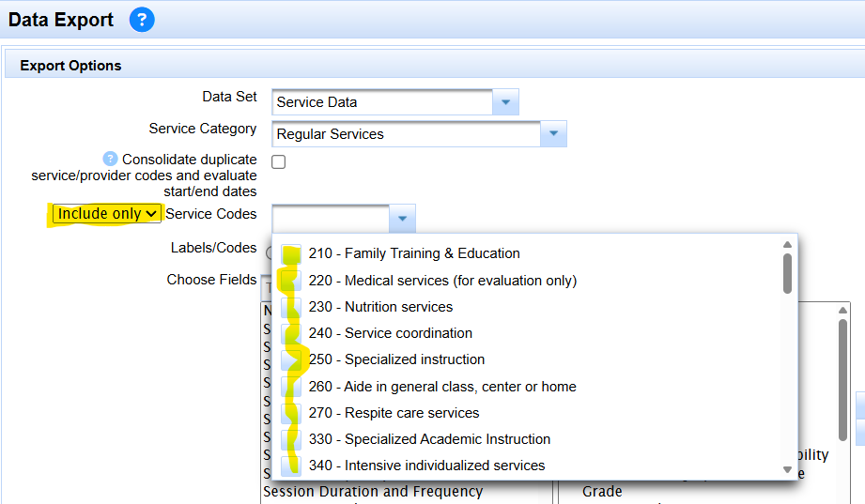This screenshot has height=504, width=865.
Task: Click the scroll up arrow in the list
Action: 788,246
